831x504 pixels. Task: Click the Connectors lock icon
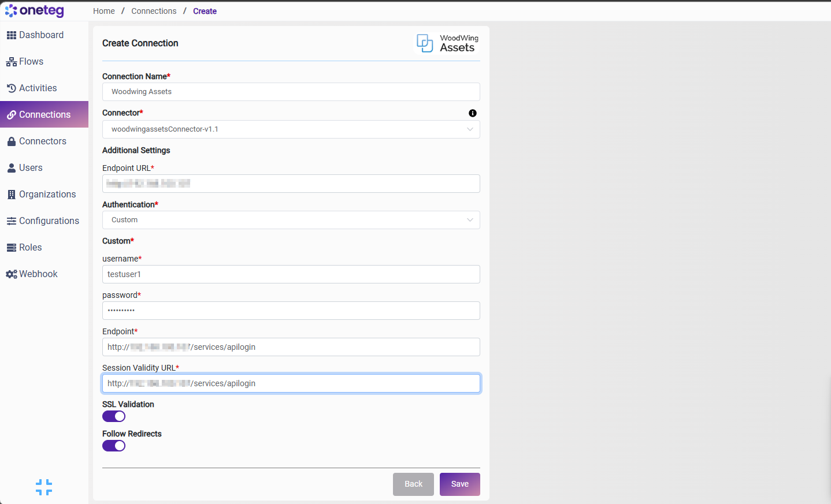pos(12,141)
